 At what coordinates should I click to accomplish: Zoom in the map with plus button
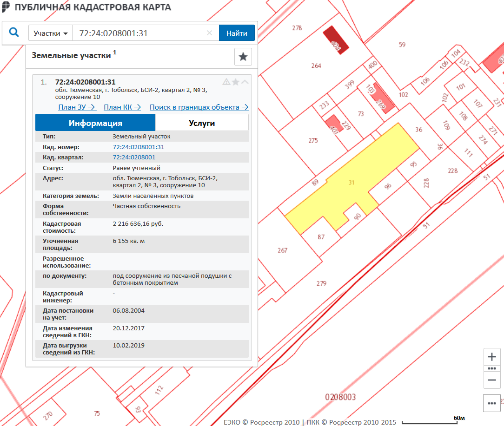pos(492,357)
